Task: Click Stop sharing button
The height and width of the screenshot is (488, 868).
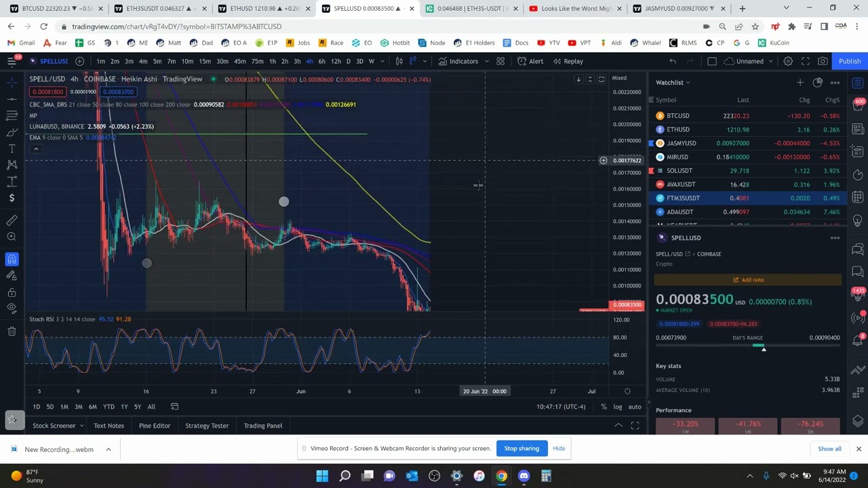Action: point(521,448)
